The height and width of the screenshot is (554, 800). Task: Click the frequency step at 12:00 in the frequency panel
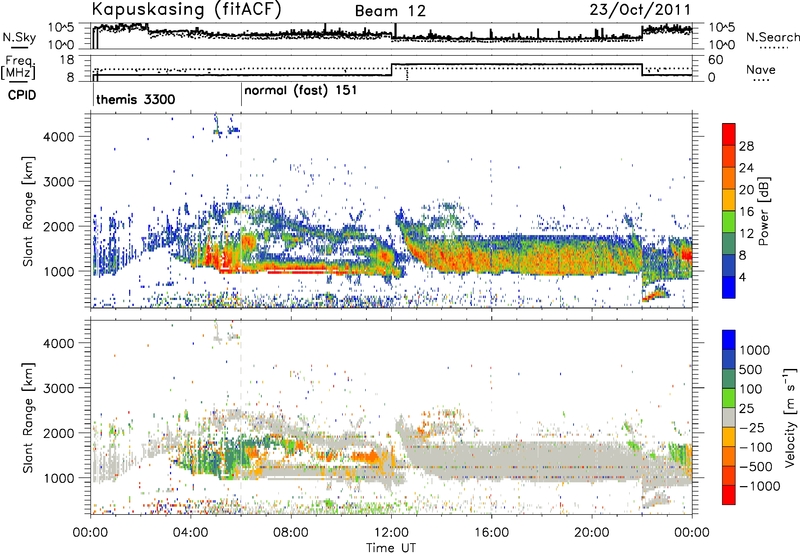[391, 70]
